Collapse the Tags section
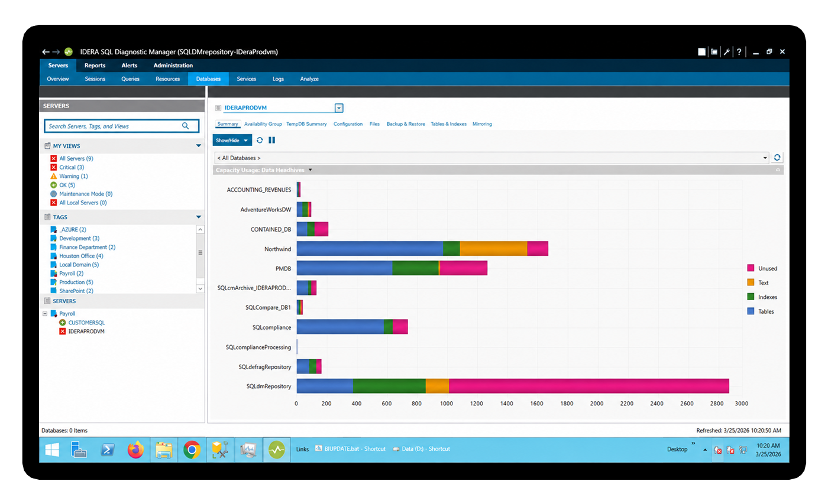This screenshot has height=504, width=828. 199,217
